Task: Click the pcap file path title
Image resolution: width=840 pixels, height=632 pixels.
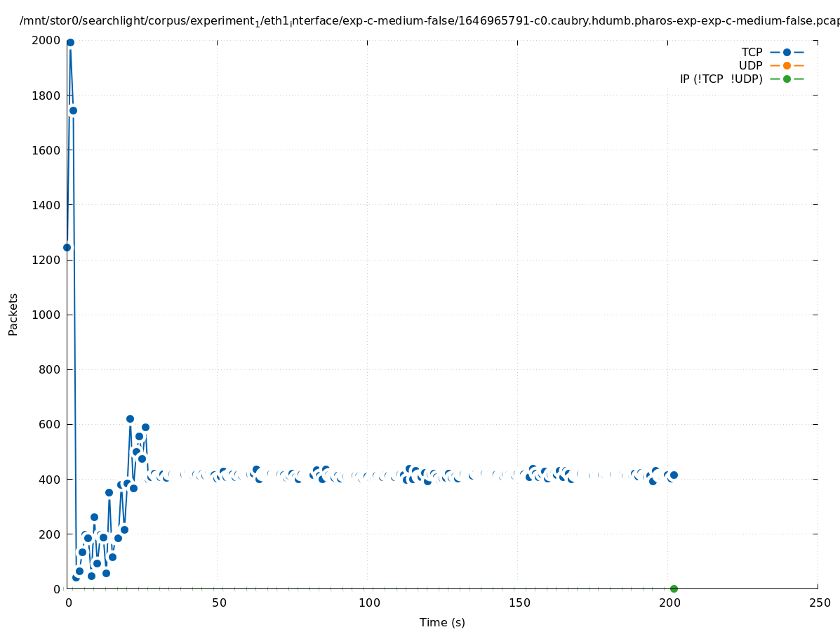Action: click(x=429, y=21)
